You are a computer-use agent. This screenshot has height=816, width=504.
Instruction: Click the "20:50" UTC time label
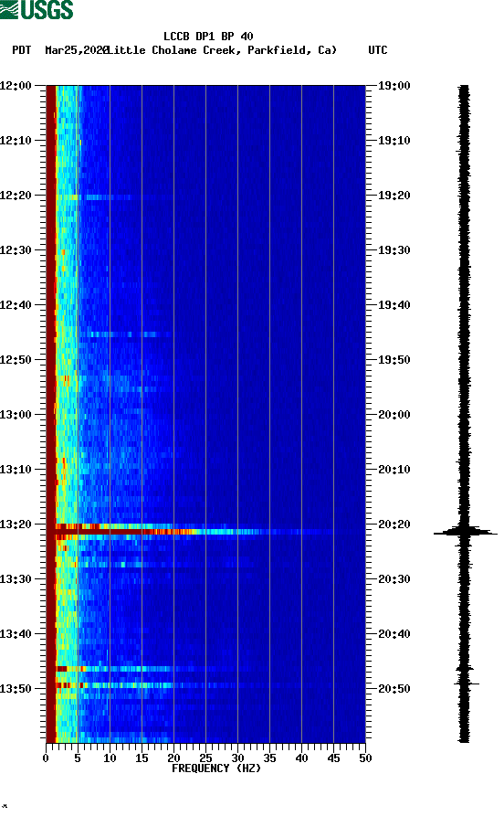(x=394, y=688)
